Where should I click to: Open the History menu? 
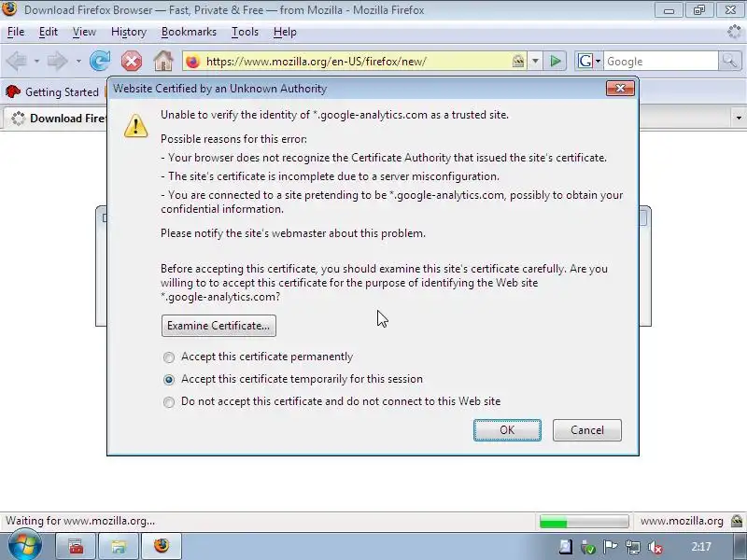[129, 32]
